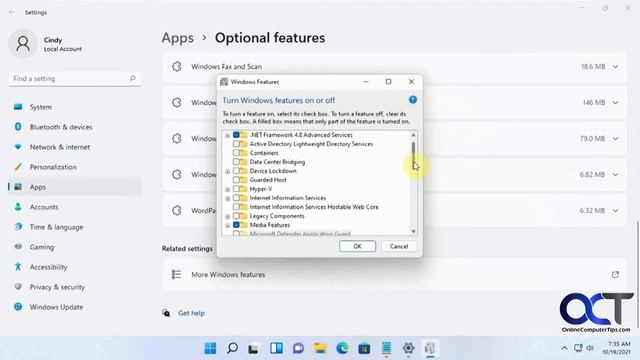This screenshot has height=360, width=640.
Task: Click More Windows features external-link icon
Action: tap(615, 275)
